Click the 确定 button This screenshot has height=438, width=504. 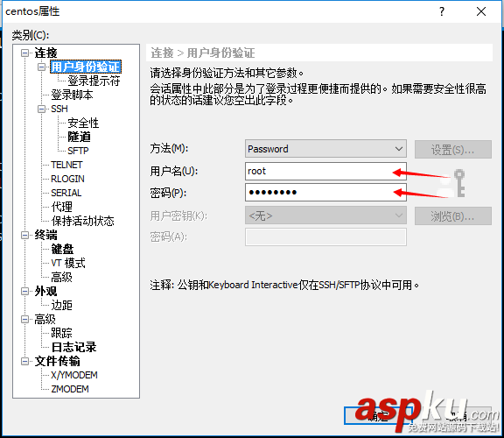click(x=378, y=416)
